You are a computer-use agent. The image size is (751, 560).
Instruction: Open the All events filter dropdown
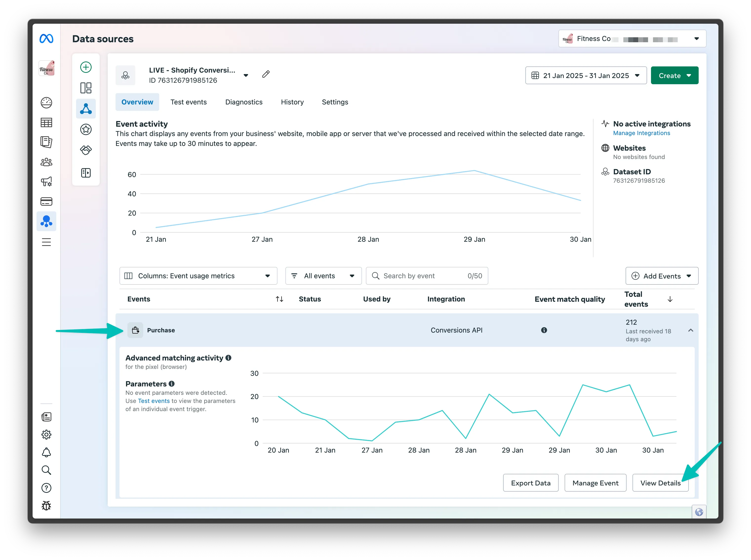pos(323,276)
